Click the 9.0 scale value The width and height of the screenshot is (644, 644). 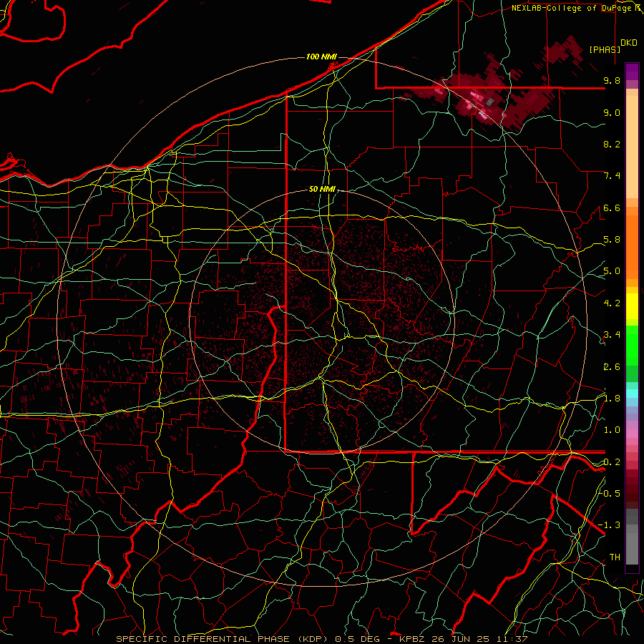click(x=612, y=112)
